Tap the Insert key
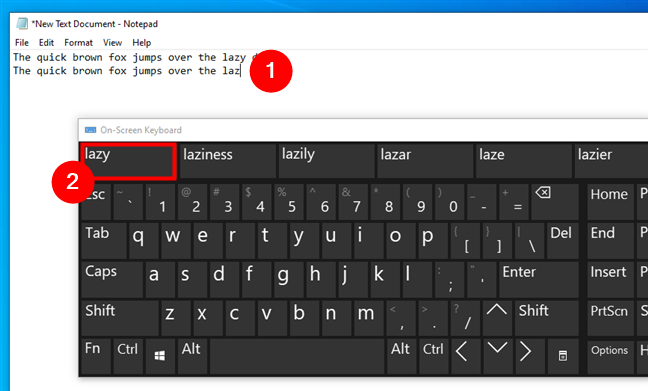Viewport: 648px width, 391px height. (x=610, y=279)
